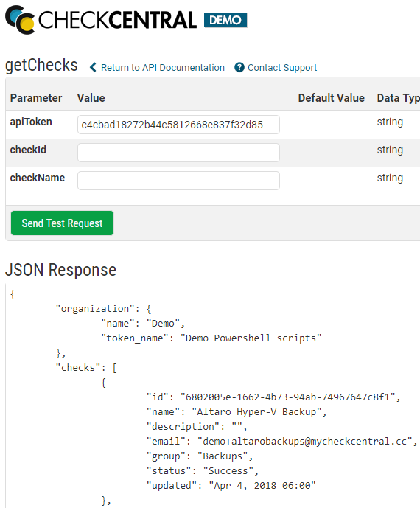This screenshot has width=420, height=508.
Task: Click the CHECKCENTRAL wordmark
Action: [x=117, y=20]
